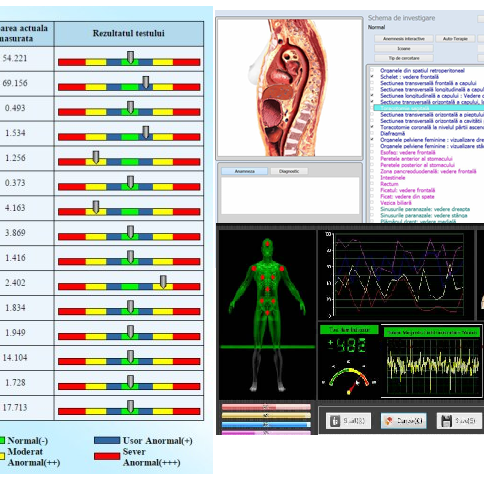Check Organele din spatiul retroperitoneal checkbox
Viewport: 484px width, 484px height.
[372, 70]
